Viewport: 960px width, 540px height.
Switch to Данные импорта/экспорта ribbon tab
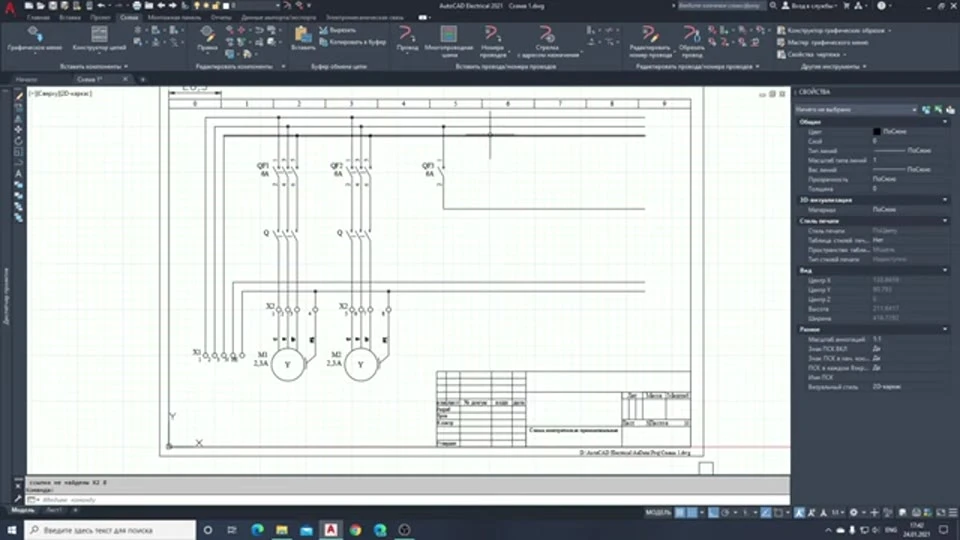click(x=279, y=18)
